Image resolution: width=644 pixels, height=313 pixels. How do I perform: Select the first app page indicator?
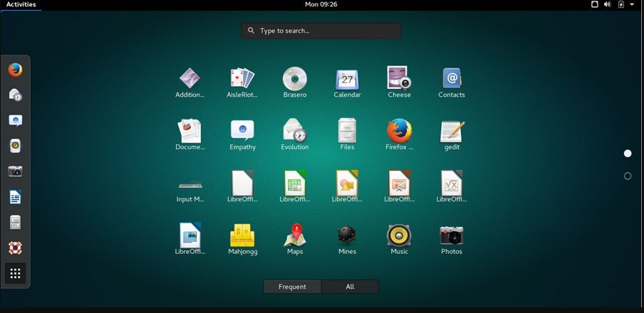628,154
